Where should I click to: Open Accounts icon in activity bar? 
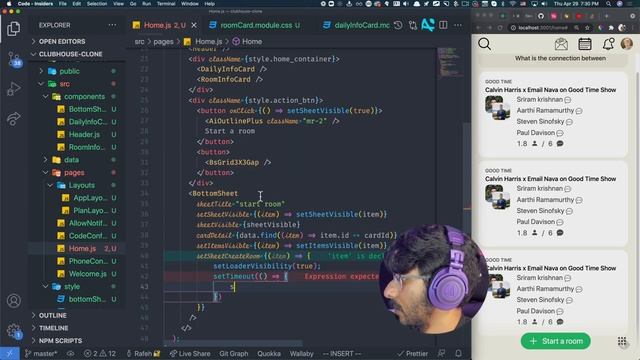[13, 301]
